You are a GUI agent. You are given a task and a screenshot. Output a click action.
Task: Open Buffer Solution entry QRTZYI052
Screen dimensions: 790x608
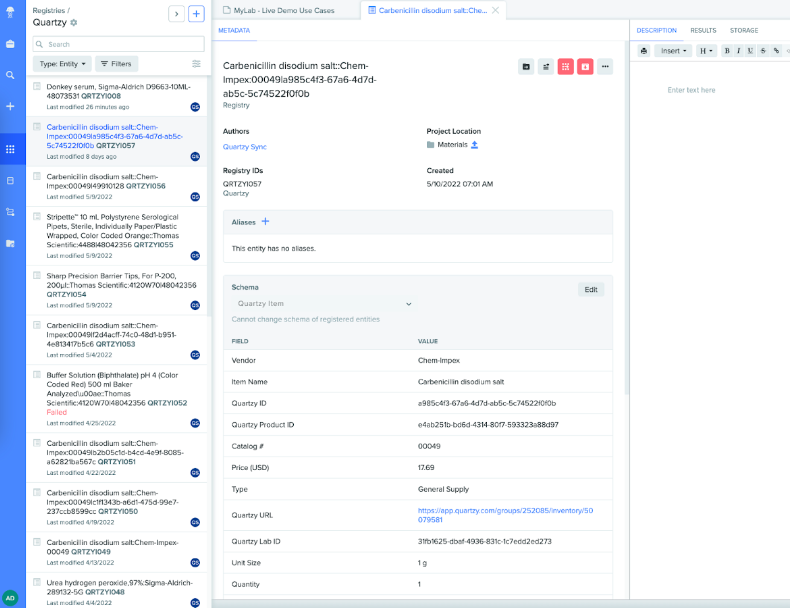pyautogui.click(x=116, y=399)
